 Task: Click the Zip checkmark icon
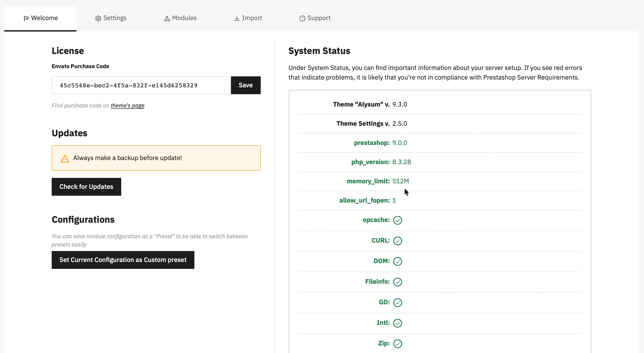click(x=397, y=343)
